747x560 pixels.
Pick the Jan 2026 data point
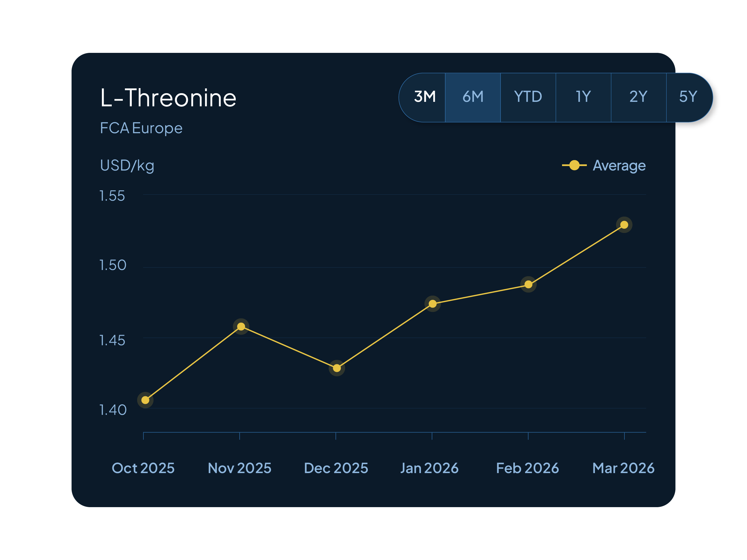pos(433,304)
